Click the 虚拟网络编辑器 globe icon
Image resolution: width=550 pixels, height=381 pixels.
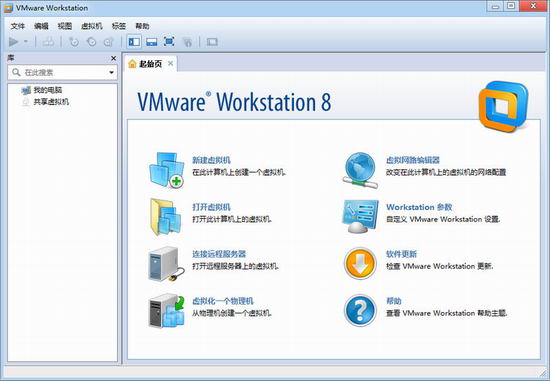(x=360, y=170)
